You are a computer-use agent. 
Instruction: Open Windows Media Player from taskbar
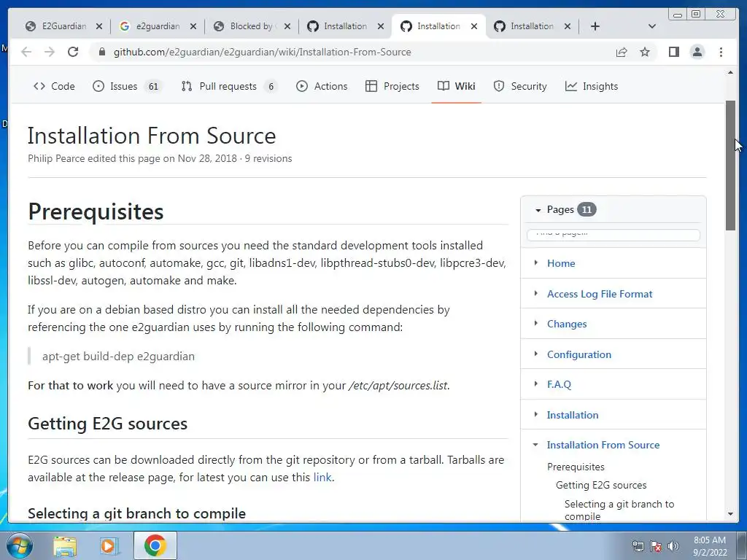[109, 545]
